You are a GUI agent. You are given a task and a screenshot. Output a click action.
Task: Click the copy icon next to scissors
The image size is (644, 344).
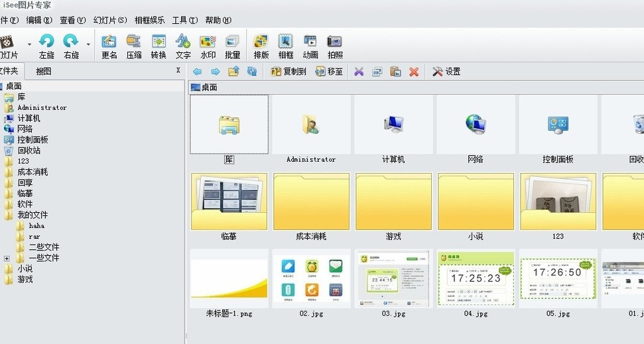tap(377, 72)
